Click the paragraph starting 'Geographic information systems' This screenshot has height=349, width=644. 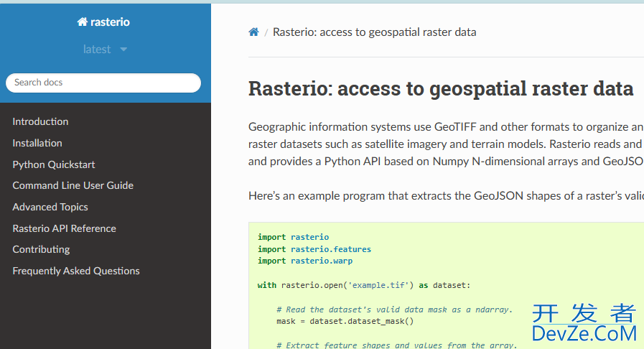click(446, 144)
